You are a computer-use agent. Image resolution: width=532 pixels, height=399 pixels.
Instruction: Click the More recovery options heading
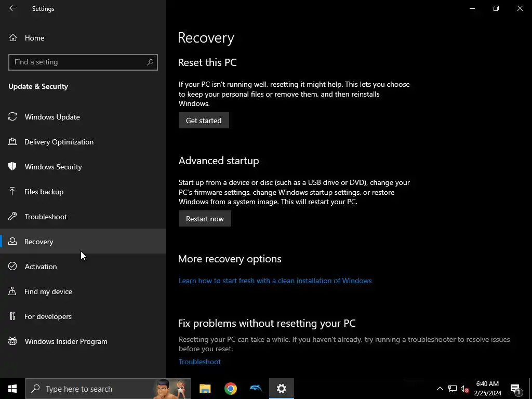click(x=230, y=259)
